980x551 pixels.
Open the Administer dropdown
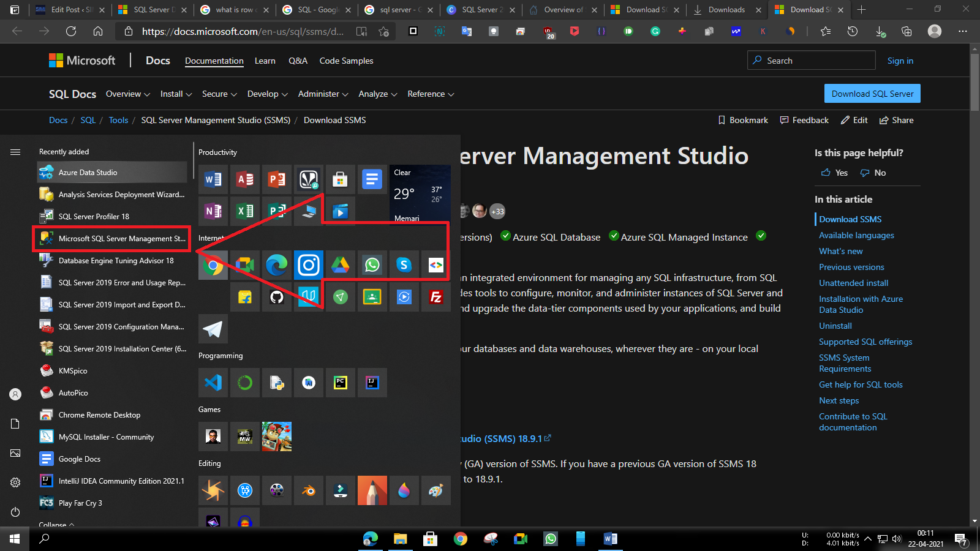tap(323, 94)
